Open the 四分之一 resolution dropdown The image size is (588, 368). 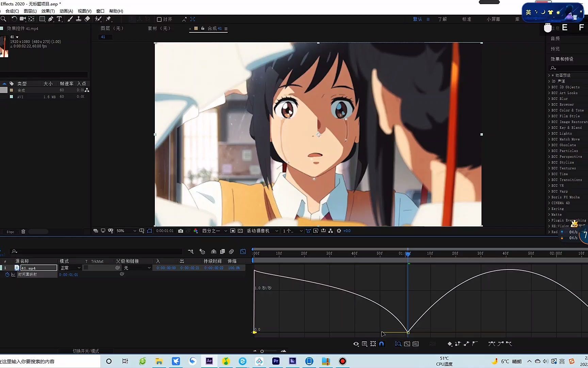click(x=214, y=231)
